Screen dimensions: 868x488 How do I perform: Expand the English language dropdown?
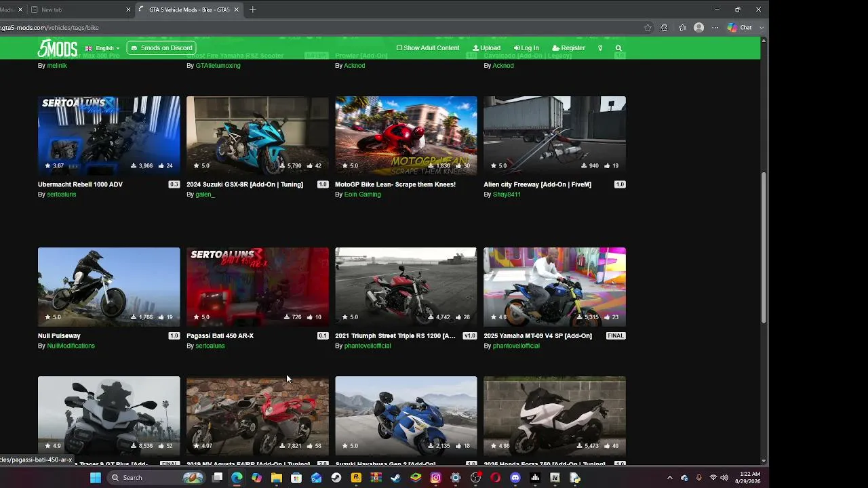pos(102,48)
